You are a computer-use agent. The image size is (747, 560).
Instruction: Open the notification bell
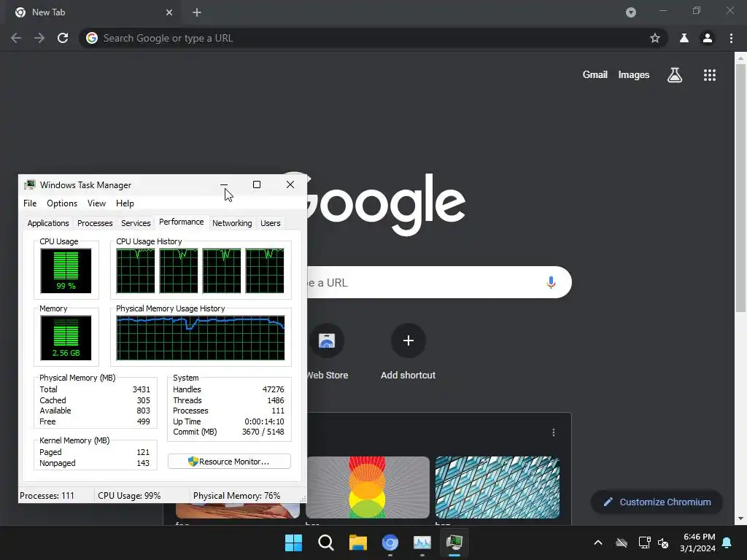click(727, 542)
